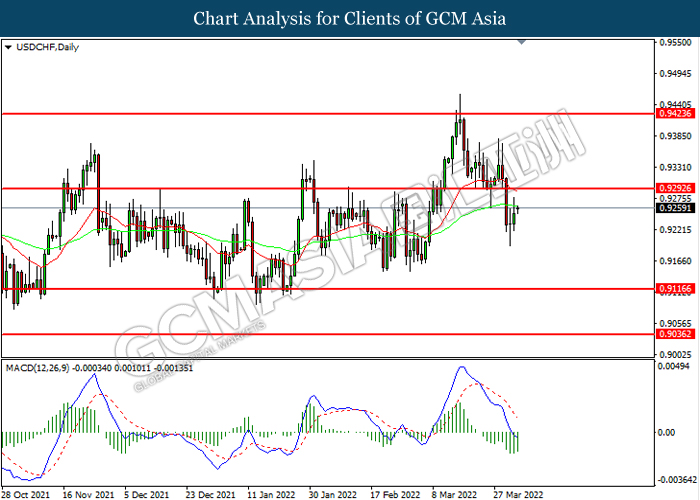Click the MACD zero level 0.00 label

(667, 433)
